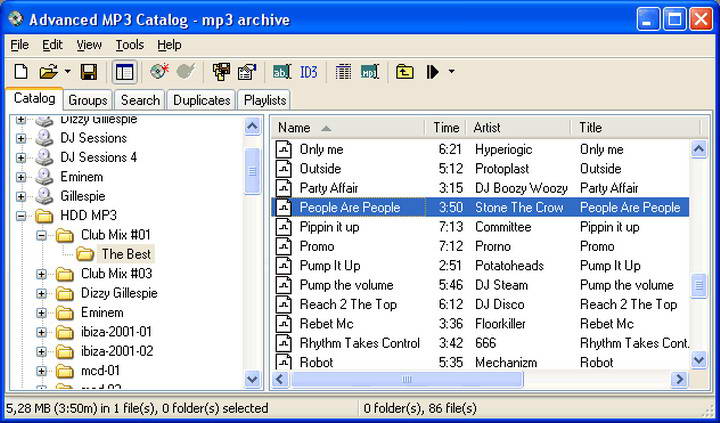The height and width of the screenshot is (423, 720).
Task: Click time cell '5:46' of Pump the volume
Action: point(450,285)
